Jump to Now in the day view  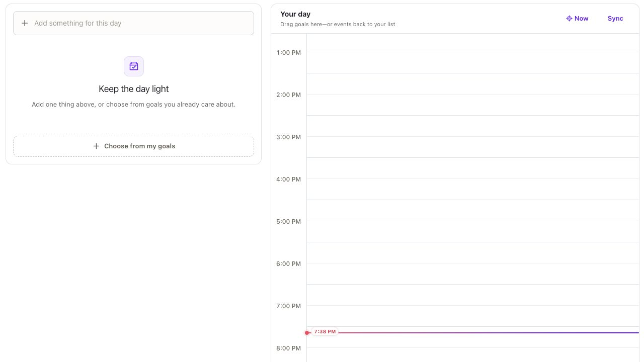(577, 19)
